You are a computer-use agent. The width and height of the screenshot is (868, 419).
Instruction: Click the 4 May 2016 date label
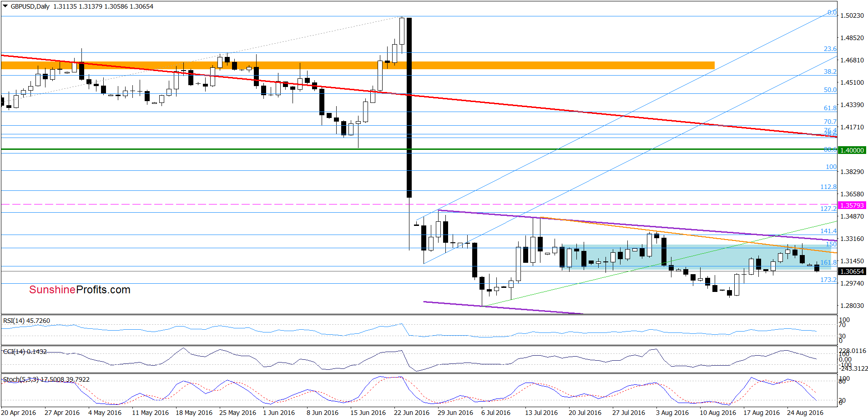105,413
